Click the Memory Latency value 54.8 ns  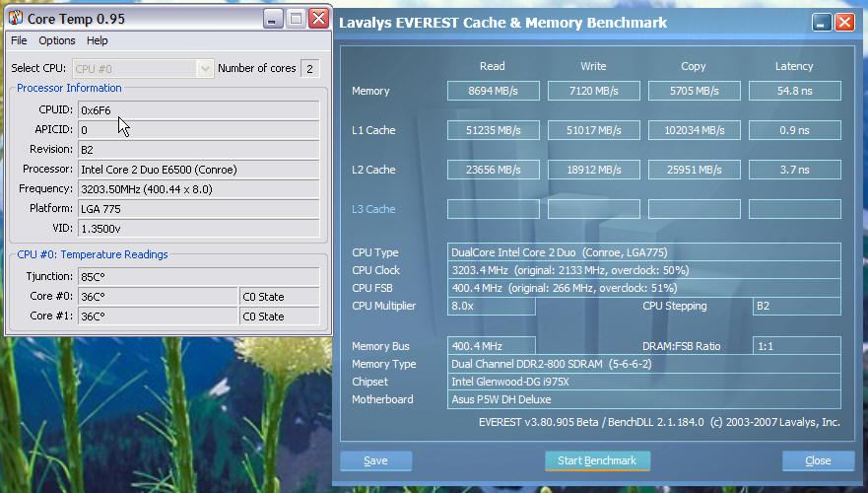(x=795, y=91)
